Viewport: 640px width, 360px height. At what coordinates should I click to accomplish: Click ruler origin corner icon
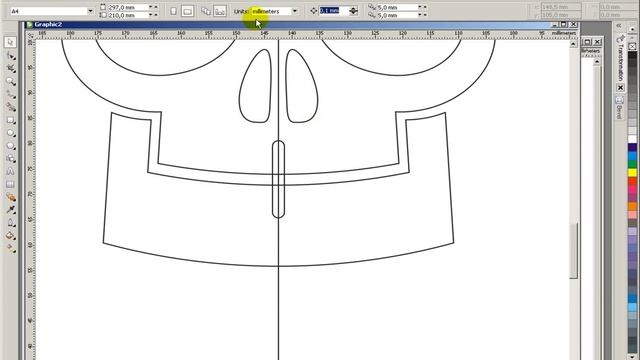tap(30, 35)
